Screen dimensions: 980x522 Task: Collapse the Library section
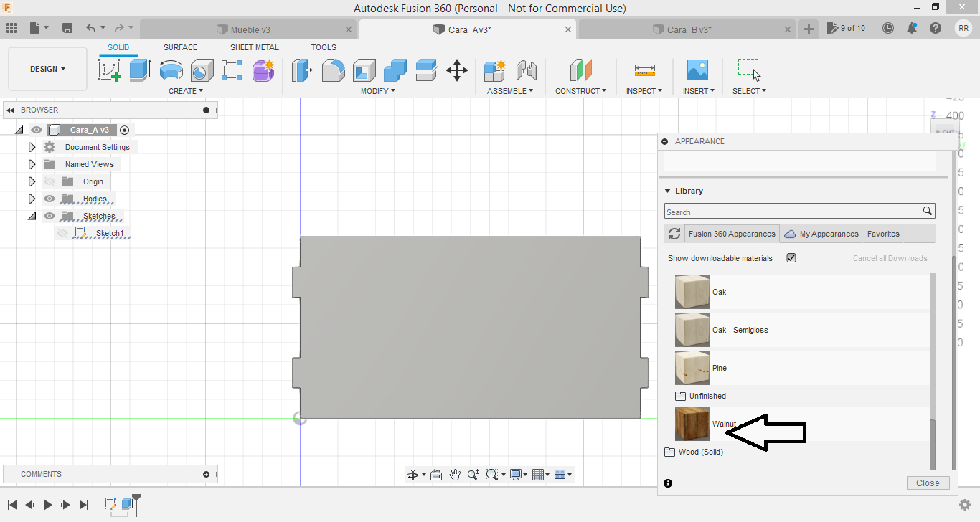(668, 191)
